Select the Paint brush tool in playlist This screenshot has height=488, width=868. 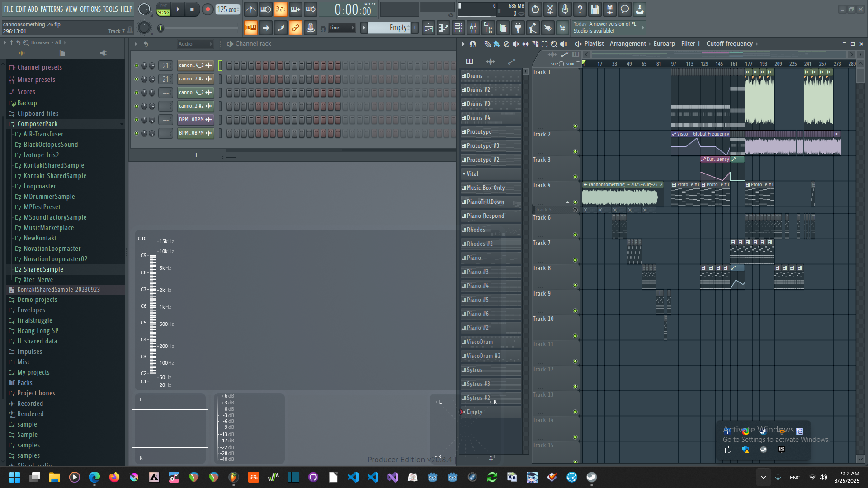(x=497, y=44)
